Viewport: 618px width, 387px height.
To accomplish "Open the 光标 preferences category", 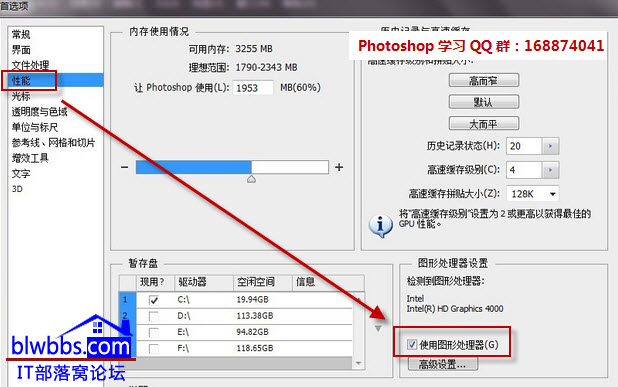I will pyautogui.click(x=21, y=96).
